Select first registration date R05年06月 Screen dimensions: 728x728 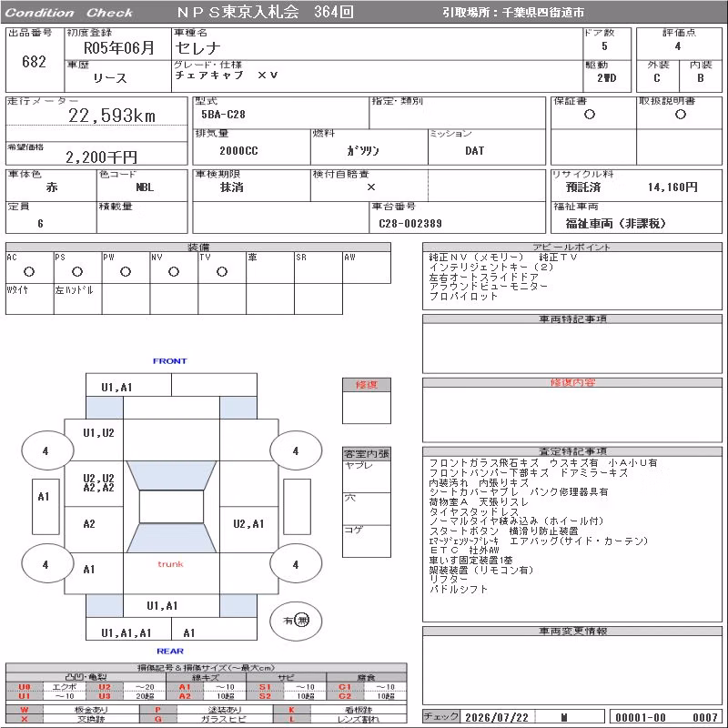[118, 48]
